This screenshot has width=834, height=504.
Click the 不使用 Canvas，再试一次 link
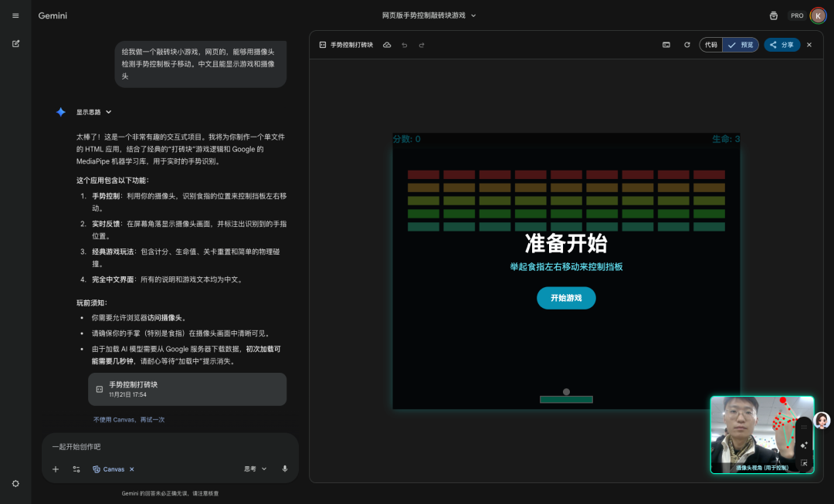129,419
